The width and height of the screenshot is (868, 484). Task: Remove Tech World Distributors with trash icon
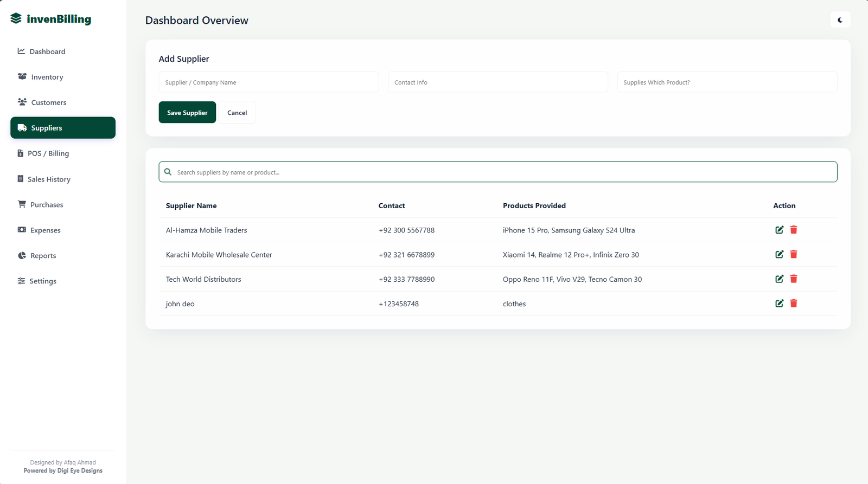coord(794,279)
